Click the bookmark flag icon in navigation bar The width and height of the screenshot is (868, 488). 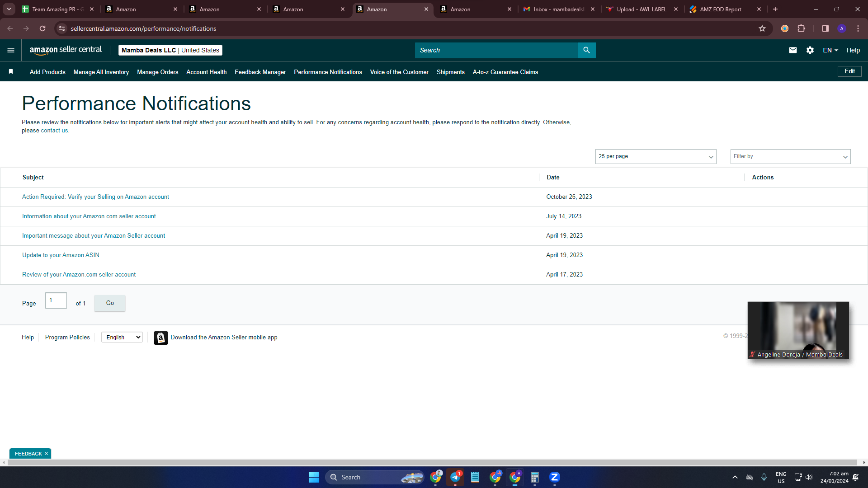pos(11,71)
